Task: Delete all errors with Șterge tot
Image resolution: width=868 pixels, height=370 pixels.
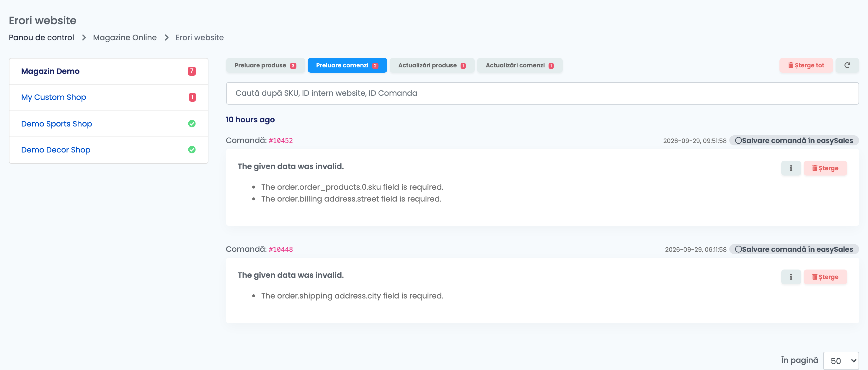Action: 806,65
